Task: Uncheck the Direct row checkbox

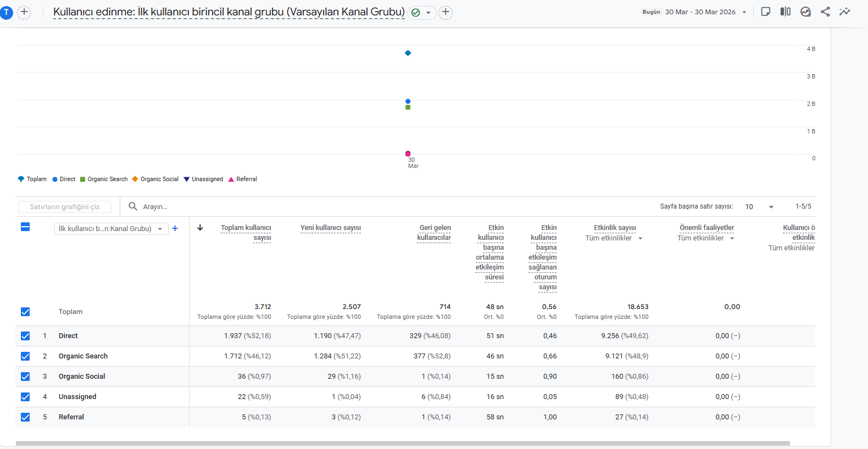Action: (25, 336)
